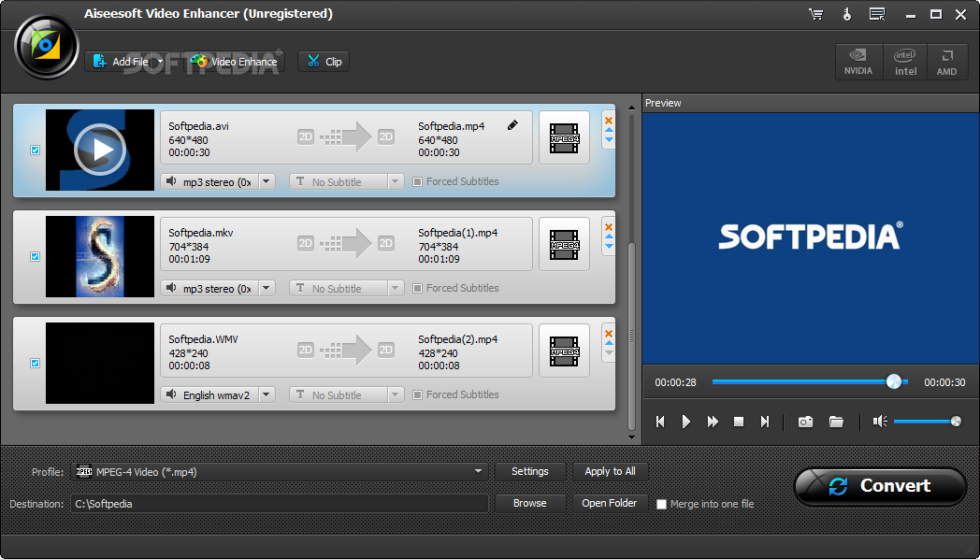Move Softpedia.WMV up with blue arrow
Image resolution: width=980 pixels, height=559 pixels.
point(609,343)
